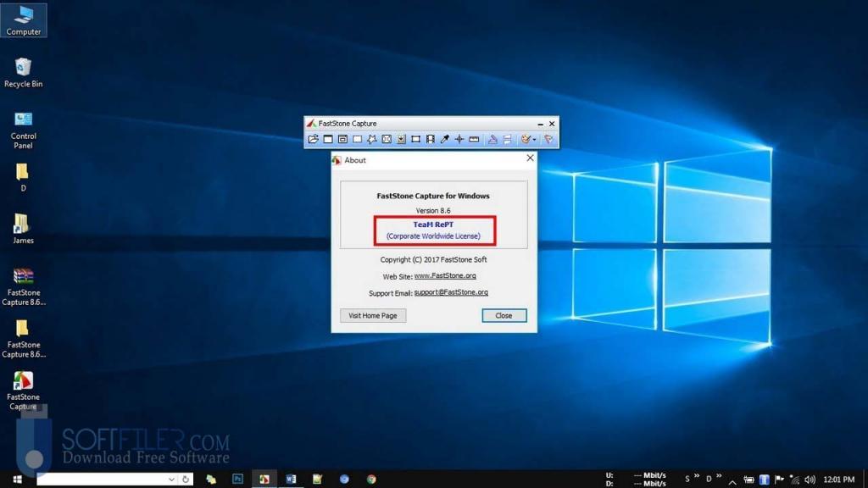Select Capture Rectangular Region tool

pos(357,139)
